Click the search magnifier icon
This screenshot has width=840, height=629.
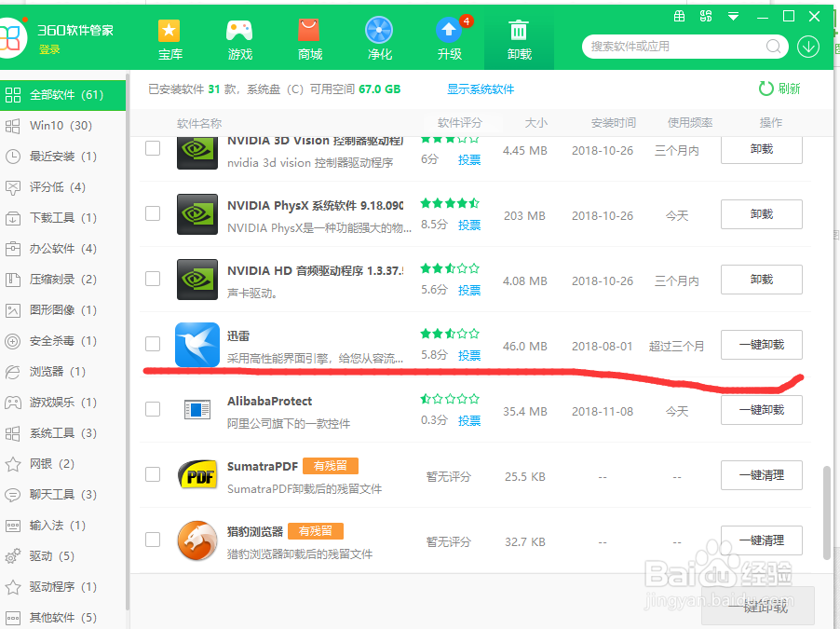tap(773, 47)
